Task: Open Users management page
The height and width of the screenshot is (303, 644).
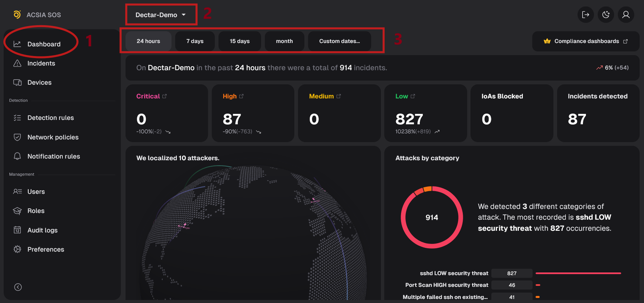Action: click(x=36, y=191)
